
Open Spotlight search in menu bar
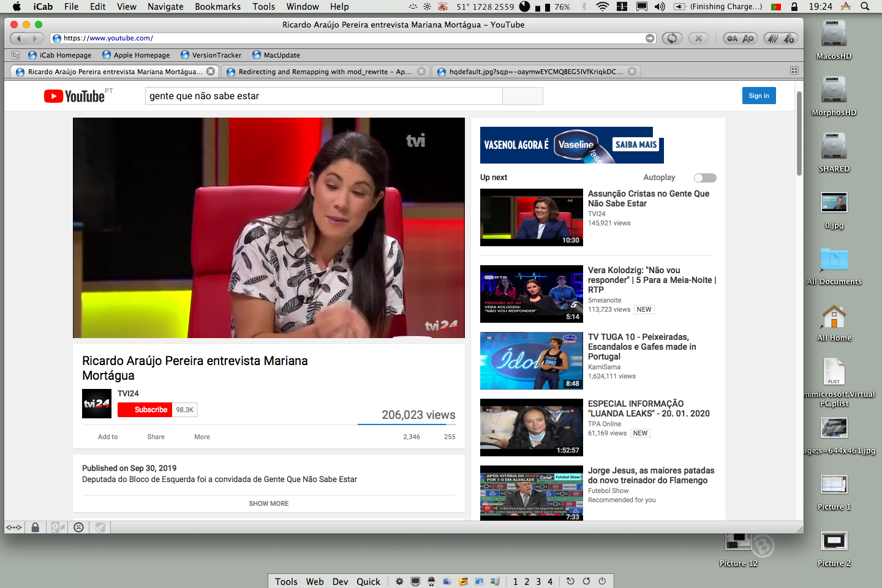pos(865,7)
